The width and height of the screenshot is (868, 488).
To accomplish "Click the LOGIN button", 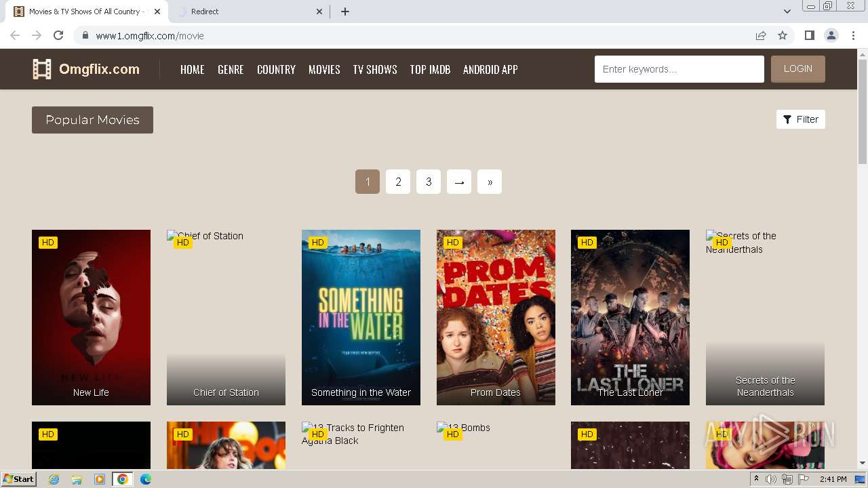I will point(798,69).
